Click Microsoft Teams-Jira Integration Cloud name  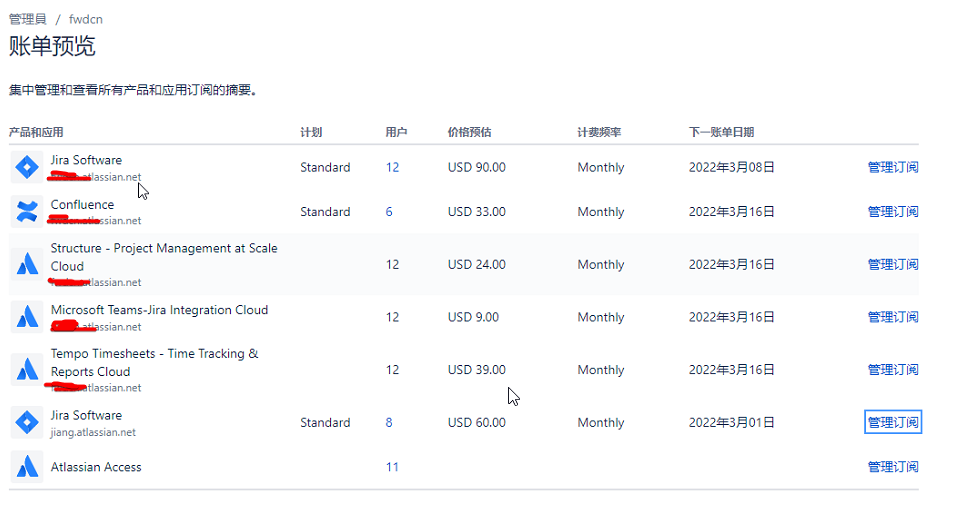click(x=159, y=310)
